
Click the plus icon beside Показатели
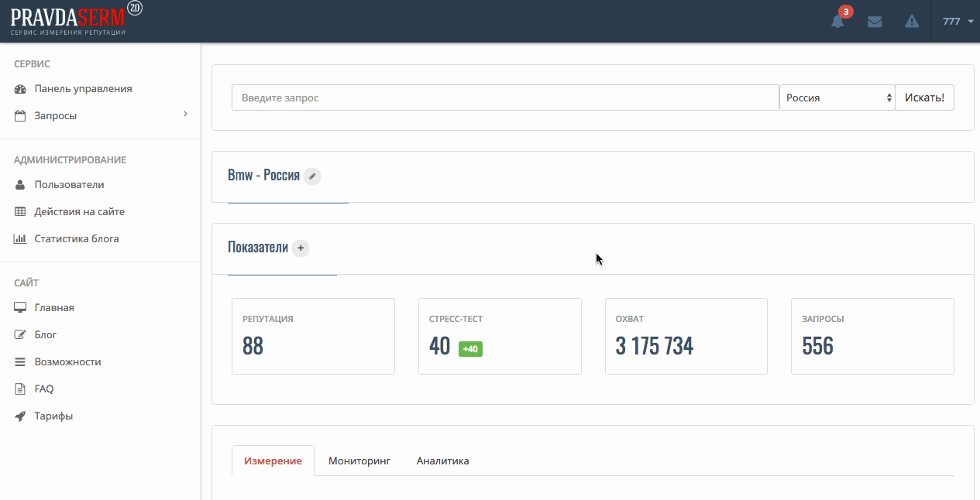point(301,248)
